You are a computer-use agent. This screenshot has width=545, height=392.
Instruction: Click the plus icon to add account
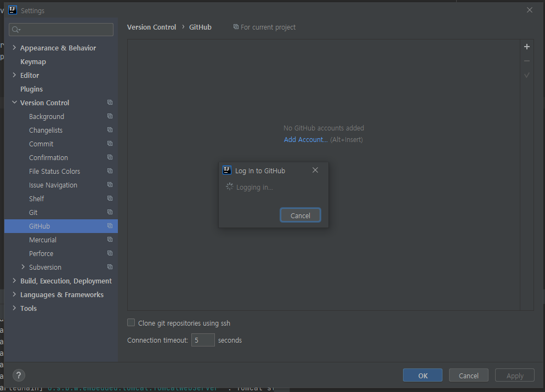point(526,47)
